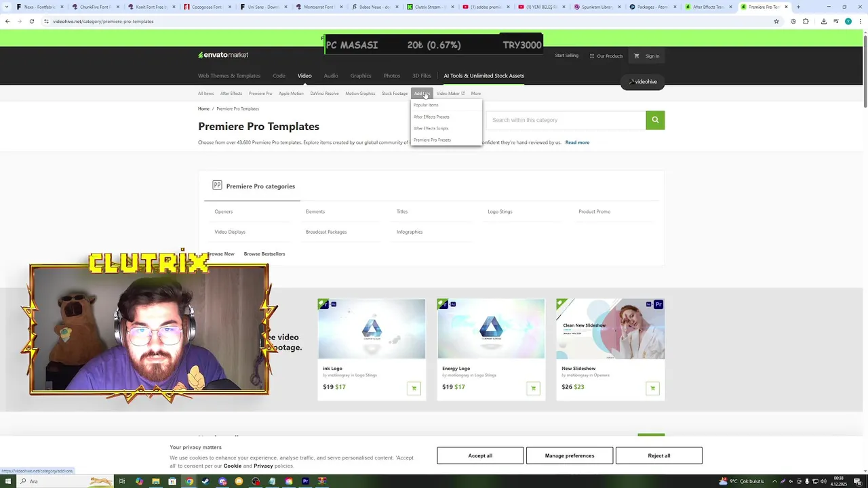This screenshot has width=868, height=488.
Task: Go to Motion Graphics subcategory
Action: click(360, 94)
